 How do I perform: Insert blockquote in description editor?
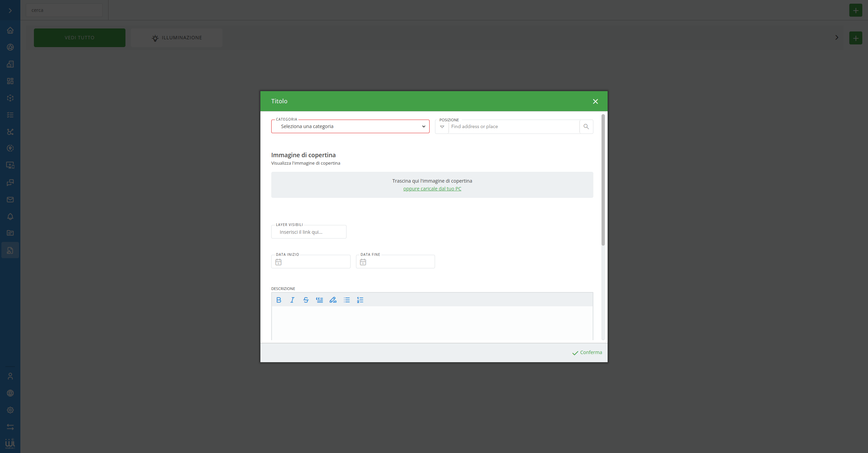319,300
